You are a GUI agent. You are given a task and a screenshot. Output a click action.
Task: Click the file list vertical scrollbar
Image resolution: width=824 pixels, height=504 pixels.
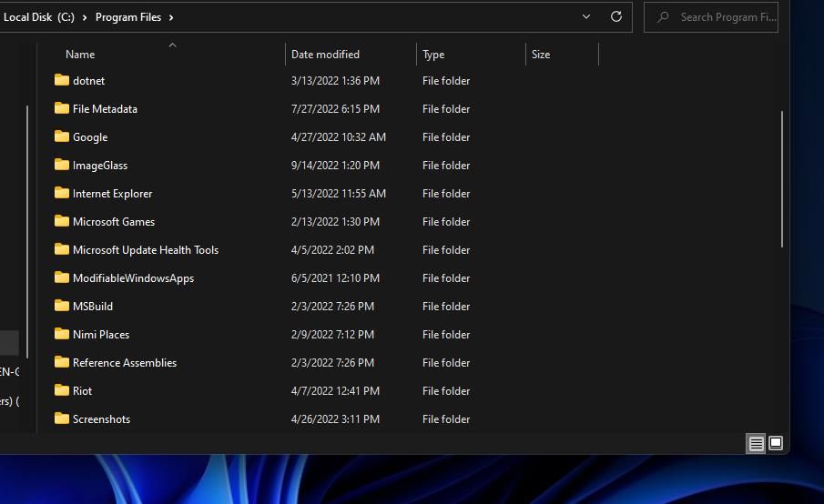click(782, 179)
